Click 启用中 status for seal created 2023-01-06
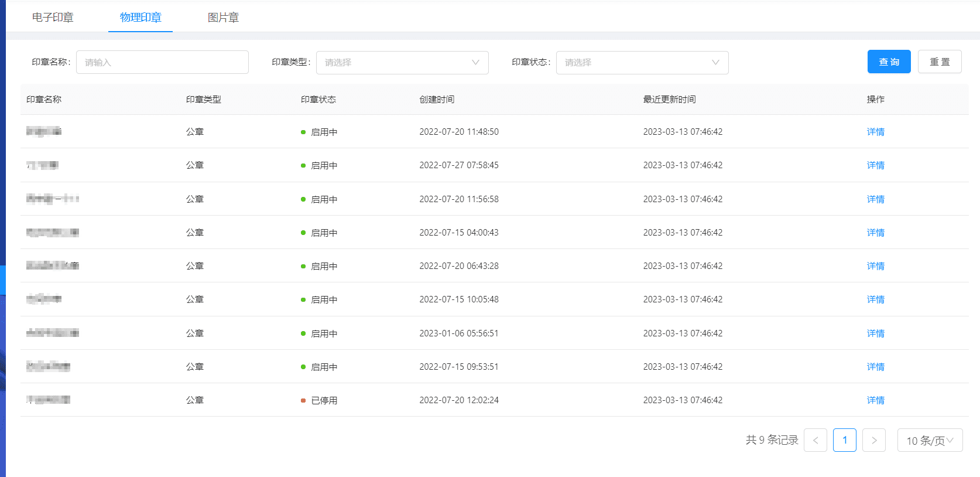This screenshot has width=980, height=477. [x=324, y=333]
